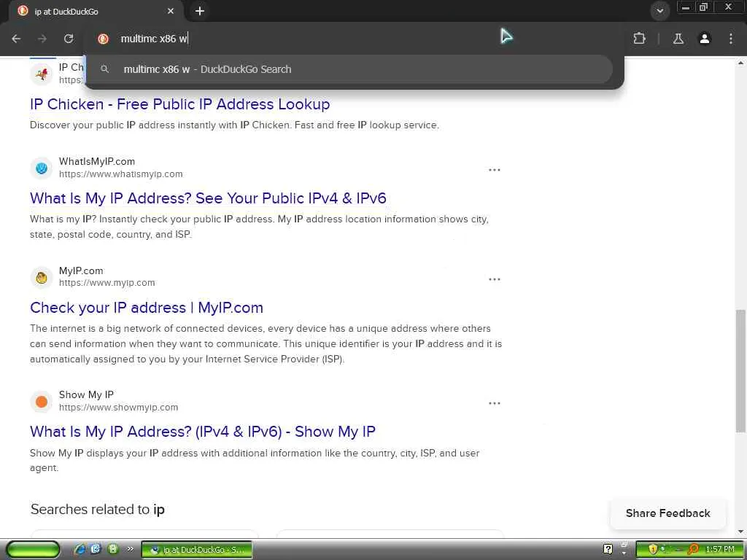Click the https://www.myip.com URL text
The image size is (747, 560).
pyautogui.click(x=107, y=283)
